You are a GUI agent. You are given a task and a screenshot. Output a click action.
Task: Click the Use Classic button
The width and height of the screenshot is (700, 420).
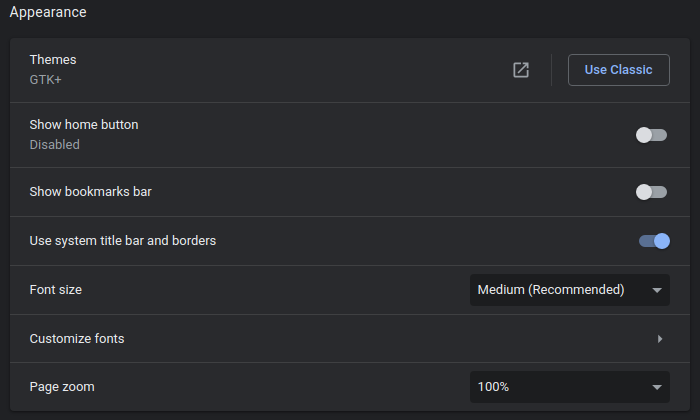pos(619,70)
